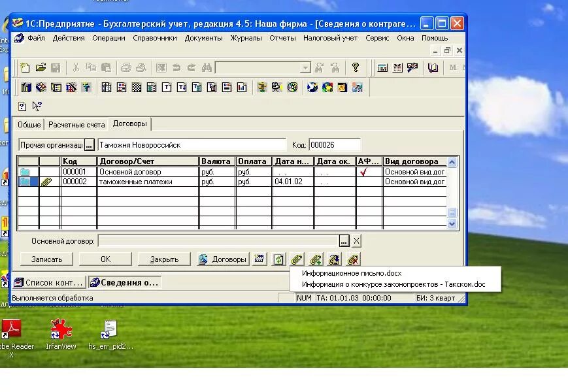Switch to Сведения о... window tab
This screenshot has height=392, width=568.
(x=125, y=282)
